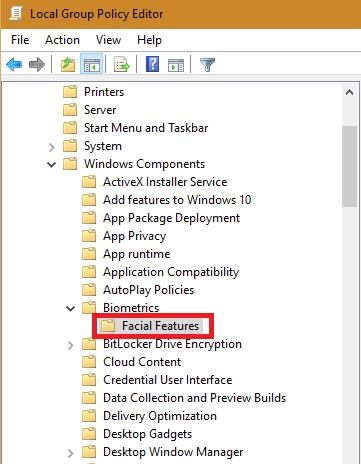Open Help with the question mark icon
The image size is (361, 464).
pyautogui.click(x=152, y=64)
